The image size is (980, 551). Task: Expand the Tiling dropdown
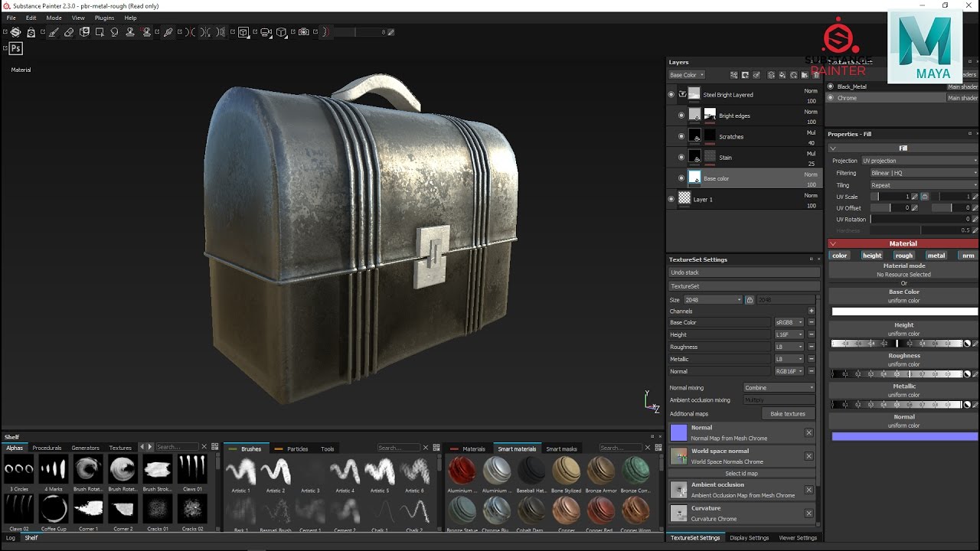923,185
